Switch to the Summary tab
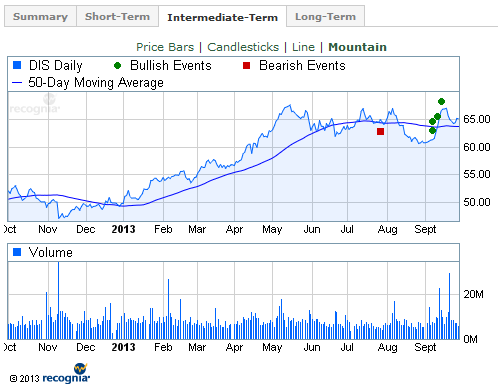The image size is (498, 391). (x=40, y=16)
